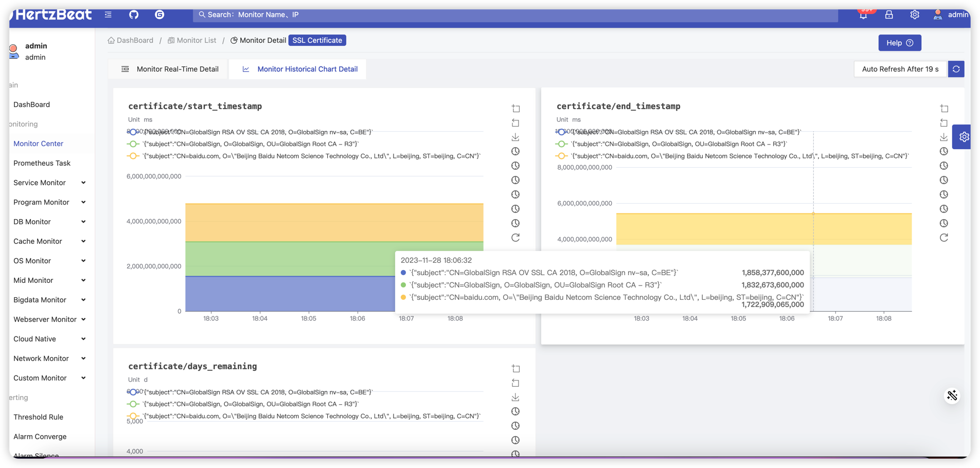This screenshot has width=980, height=468.
Task: Expand the DB Monitor submenu
Action: (x=49, y=222)
